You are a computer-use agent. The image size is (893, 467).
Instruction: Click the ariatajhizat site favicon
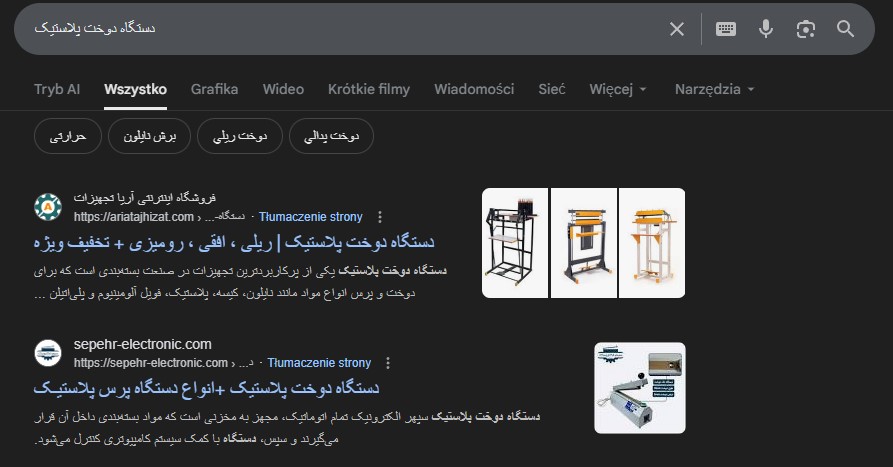tap(48, 207)
